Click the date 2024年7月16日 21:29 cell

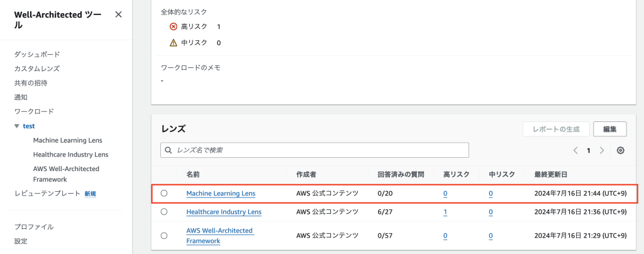[580, 236]
